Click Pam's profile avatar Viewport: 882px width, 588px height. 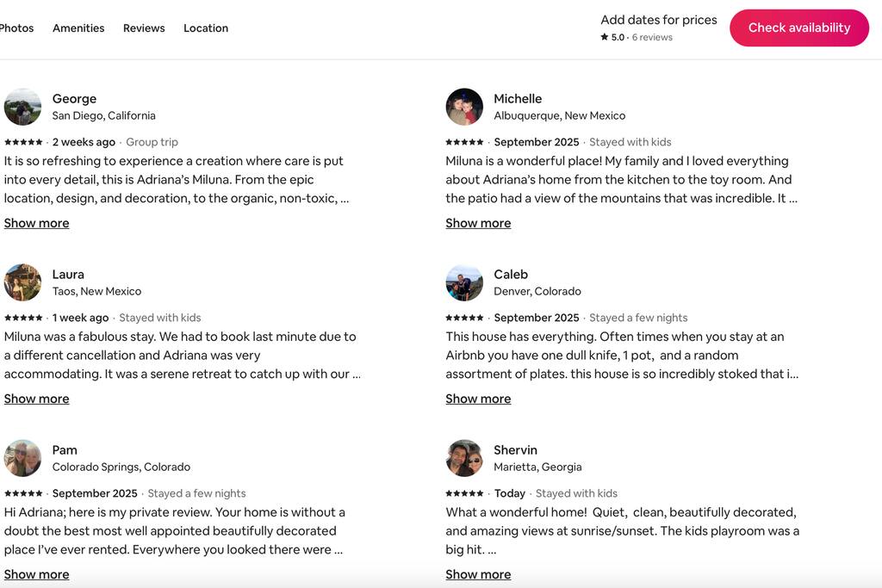click(x=22, y=458)
